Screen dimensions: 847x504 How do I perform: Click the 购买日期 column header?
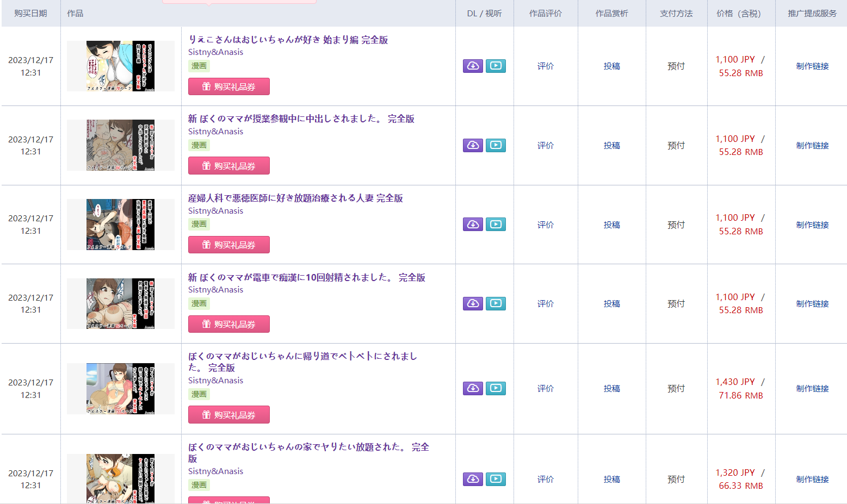click(30, 14)
